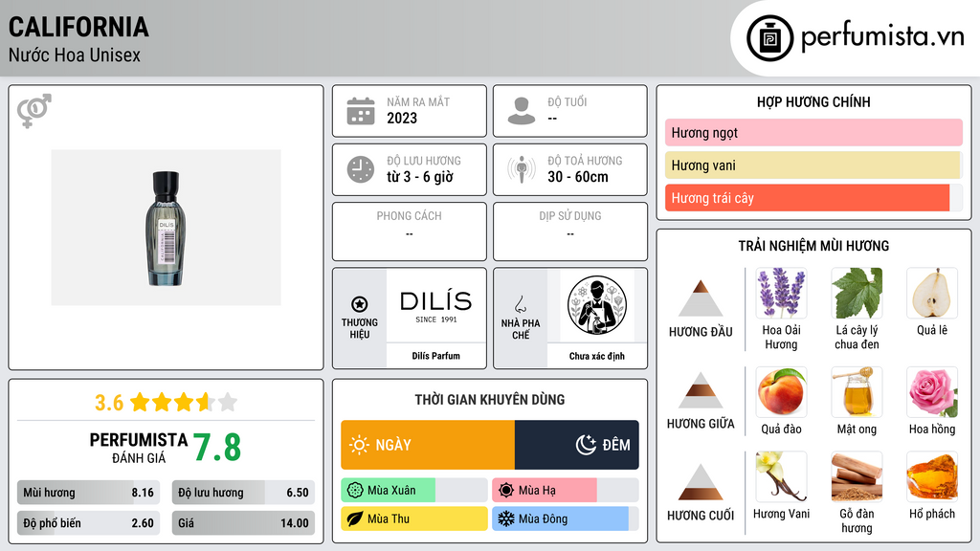The width and height of the screenshot is (980, 551).
Task: Open the Mật ong honey image
Action: click(x=857, y=392)
